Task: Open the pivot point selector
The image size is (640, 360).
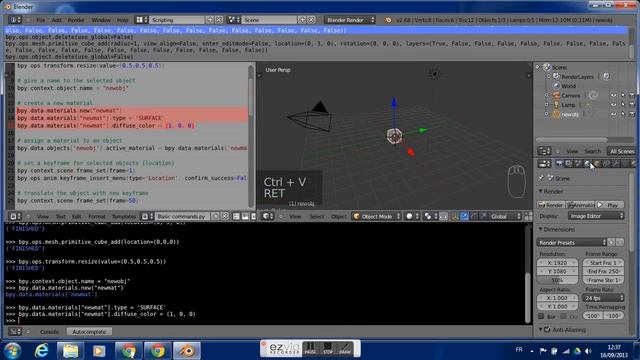Action: point(430,216)
